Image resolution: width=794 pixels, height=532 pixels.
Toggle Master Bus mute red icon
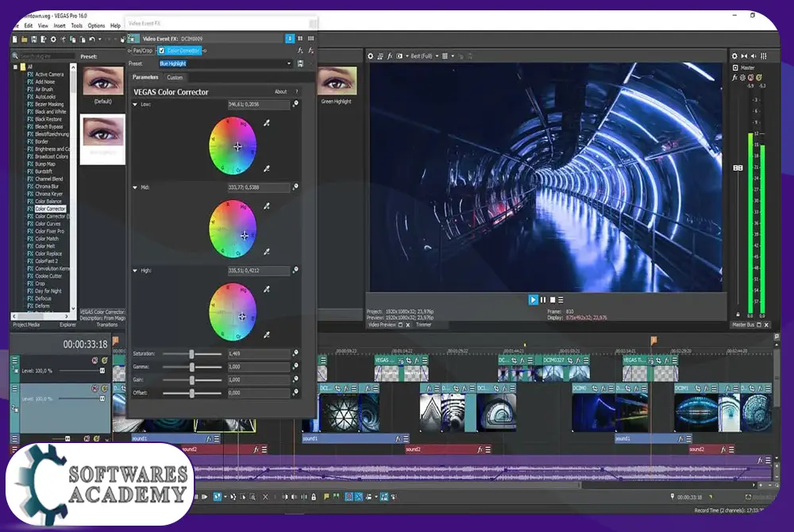pos(751,78)
